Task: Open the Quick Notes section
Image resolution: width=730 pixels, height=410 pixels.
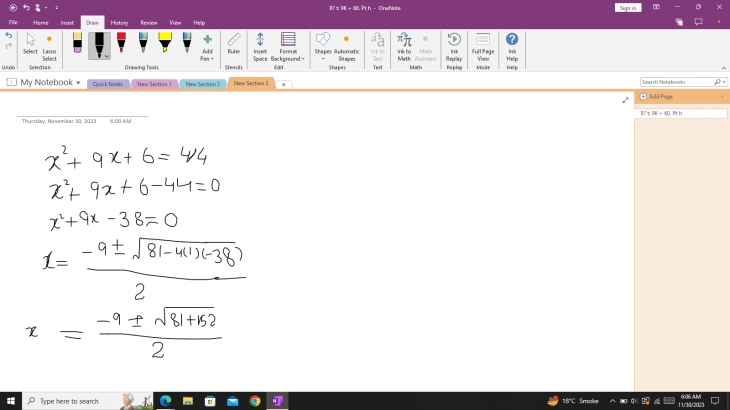Action: click(108, 84)
